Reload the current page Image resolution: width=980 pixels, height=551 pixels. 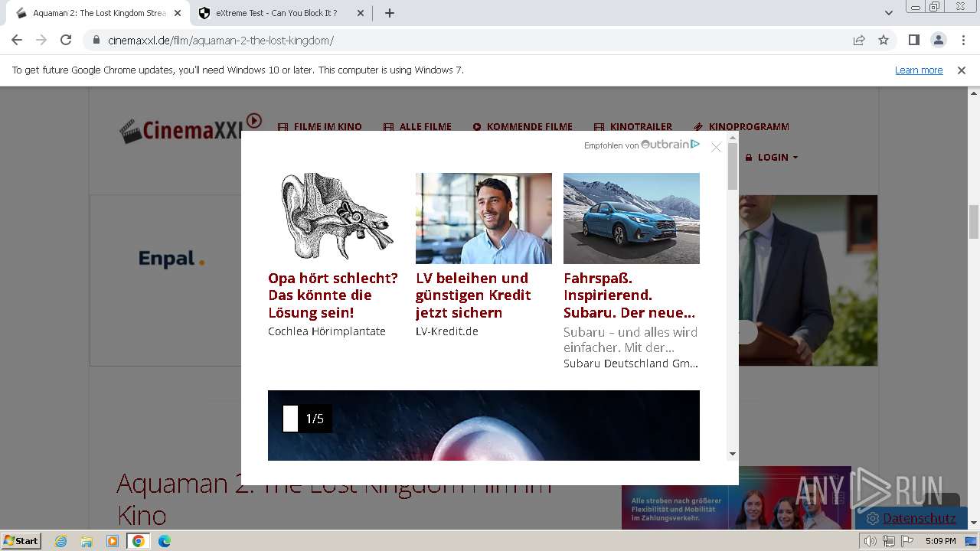point(66,41)
